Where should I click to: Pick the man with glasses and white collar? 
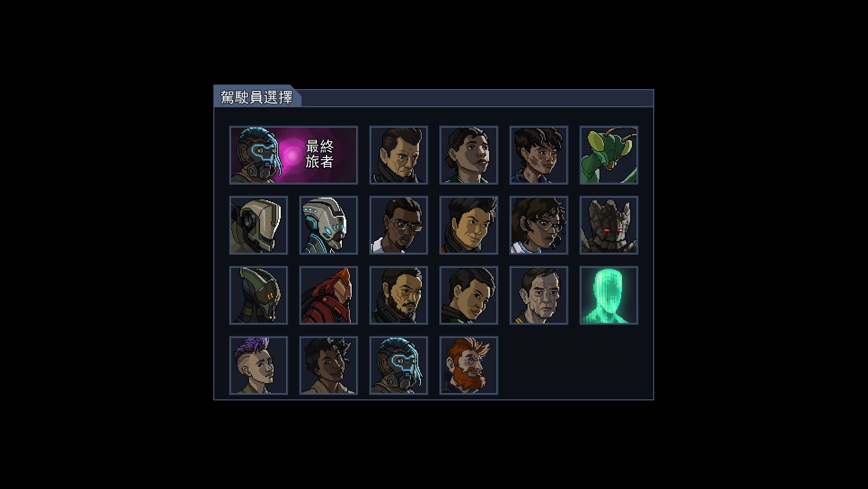pos(399,225)
